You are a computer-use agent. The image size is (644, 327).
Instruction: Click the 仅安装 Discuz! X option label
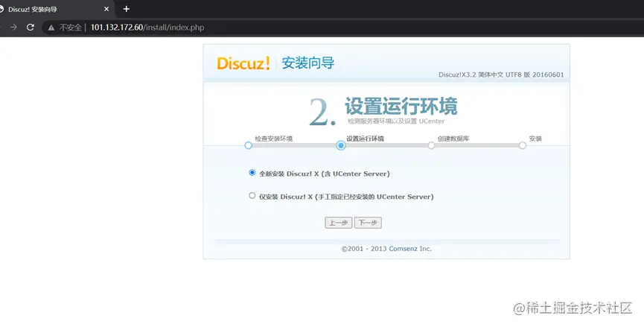point(346,197)
